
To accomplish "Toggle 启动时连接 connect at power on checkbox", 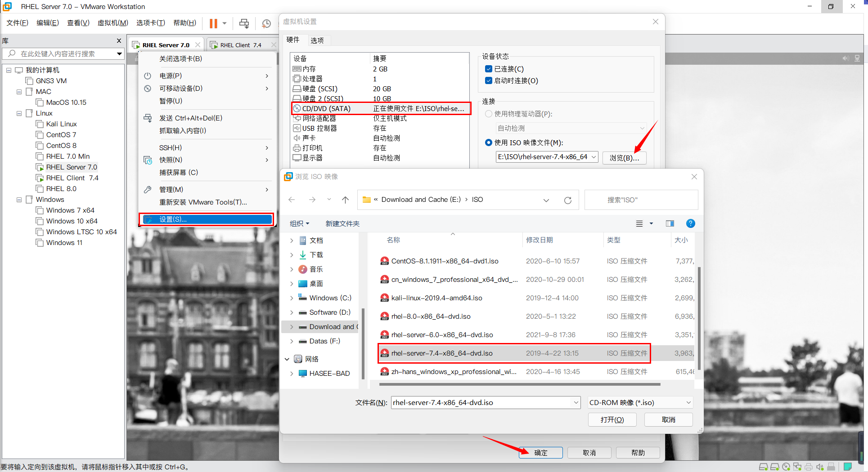I will click(489, 80).
